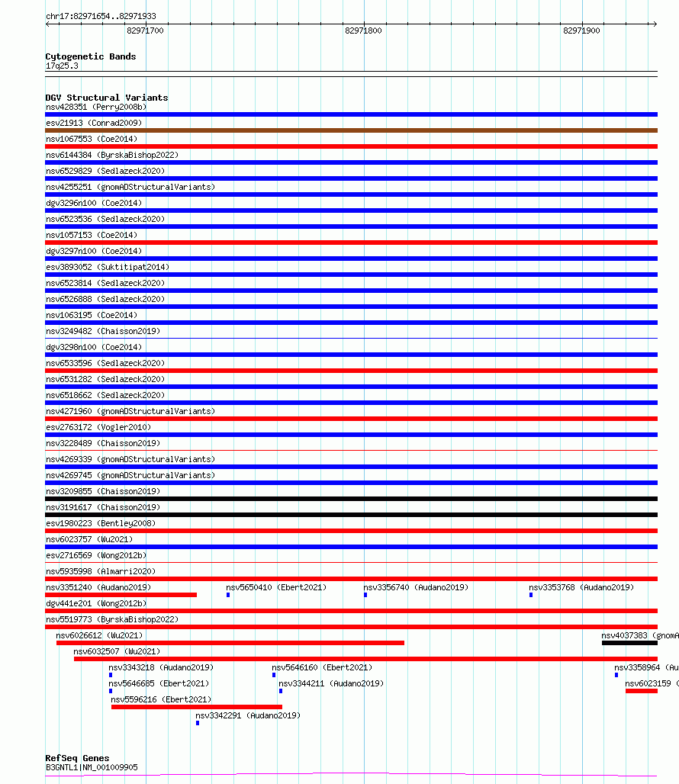Screen dimensions: 679x784
Task: Select nsv1063195 (Coe2014) label
Action: (x=92, y=315)
